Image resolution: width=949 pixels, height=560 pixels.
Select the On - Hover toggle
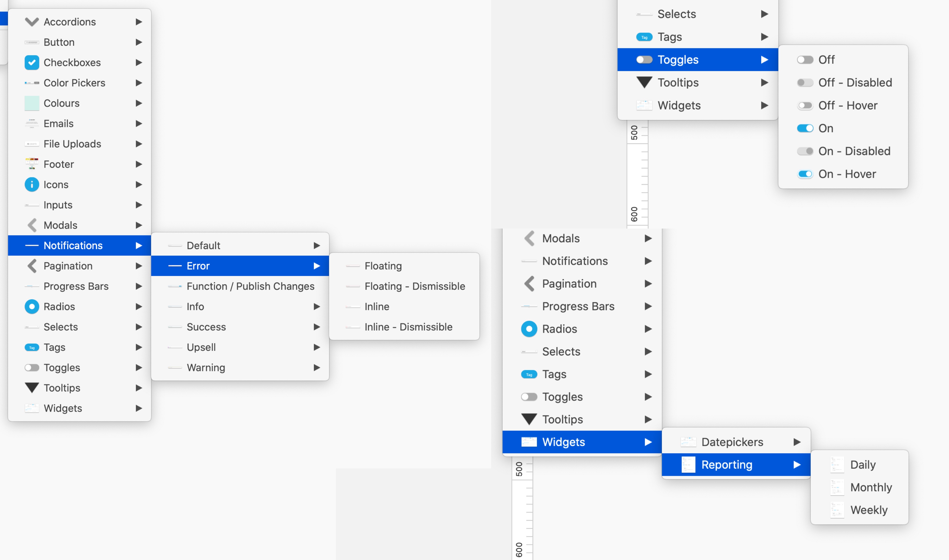(x=805, y=174)
